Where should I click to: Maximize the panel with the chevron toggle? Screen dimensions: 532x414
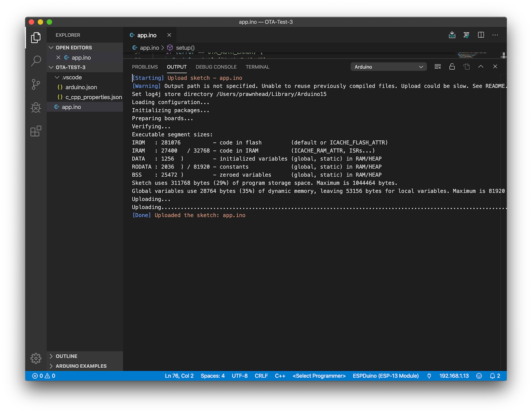481,66
